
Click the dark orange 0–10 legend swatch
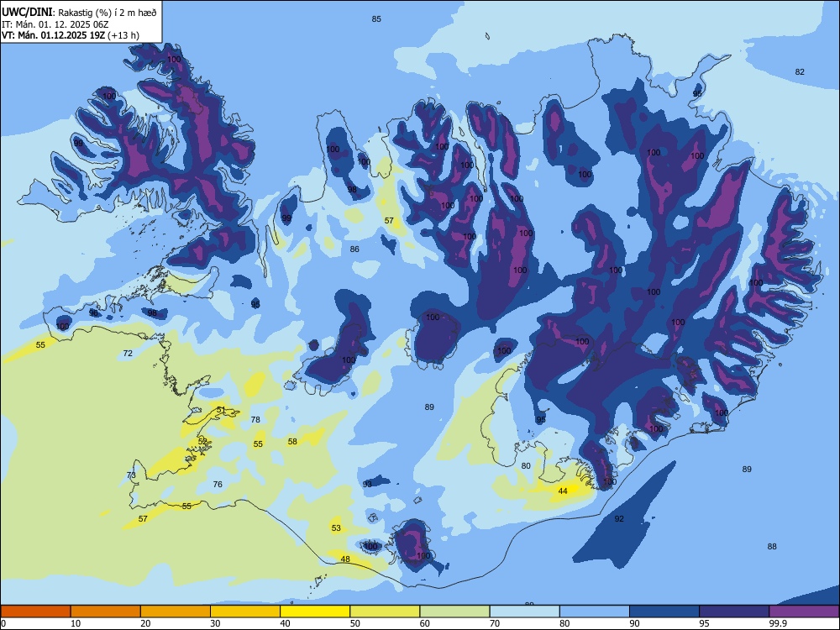point(35,612)
